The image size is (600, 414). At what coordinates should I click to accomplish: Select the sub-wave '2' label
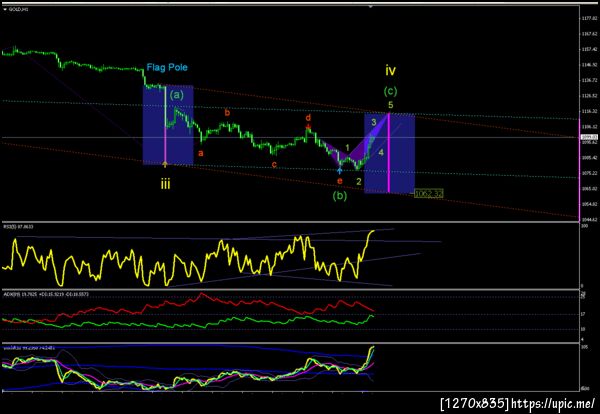(x=359, y=182)
